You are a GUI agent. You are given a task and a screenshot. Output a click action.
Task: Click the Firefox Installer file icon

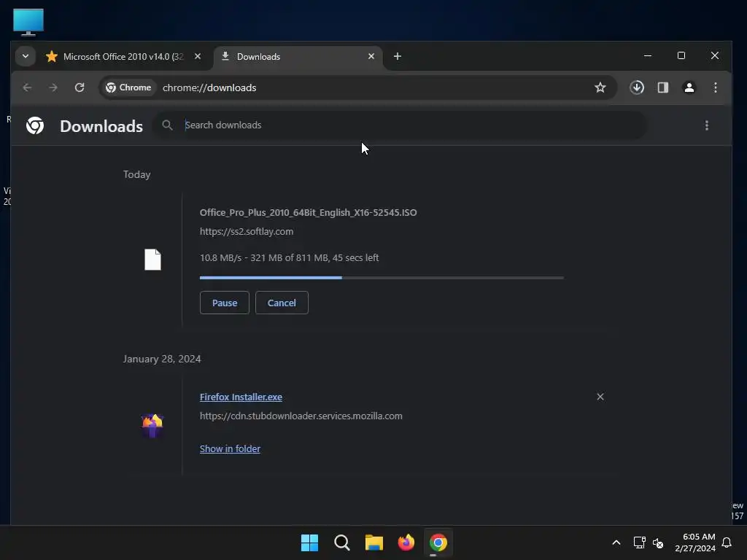point(152,425)
